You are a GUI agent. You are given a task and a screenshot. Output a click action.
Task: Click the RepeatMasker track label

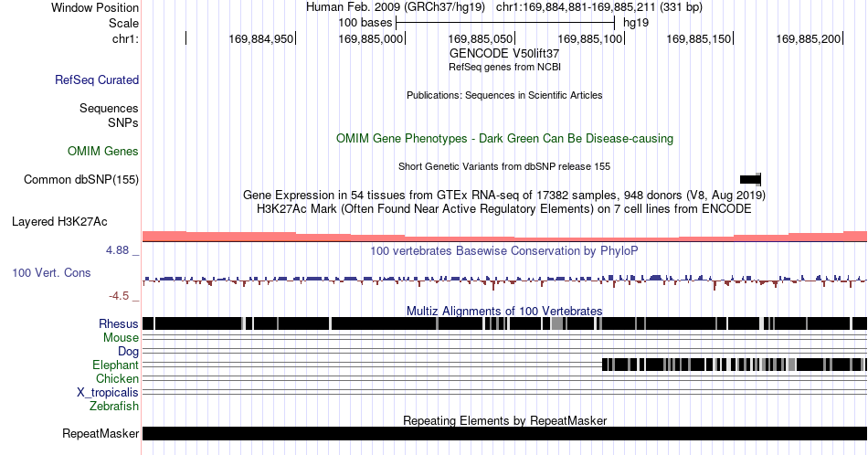pyautogui.click(x=101, y=433)
